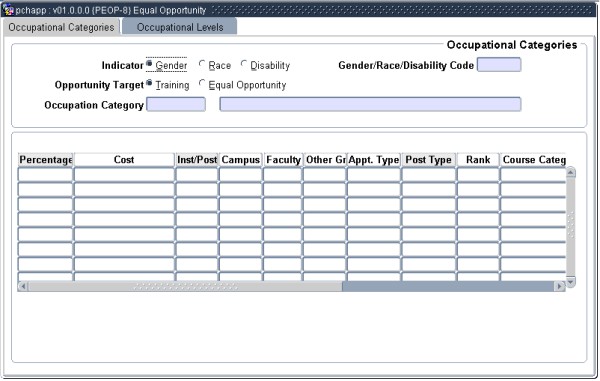Open the Occupational Categories tab
This screenshot has height=381, width=600.
point(62,27)
